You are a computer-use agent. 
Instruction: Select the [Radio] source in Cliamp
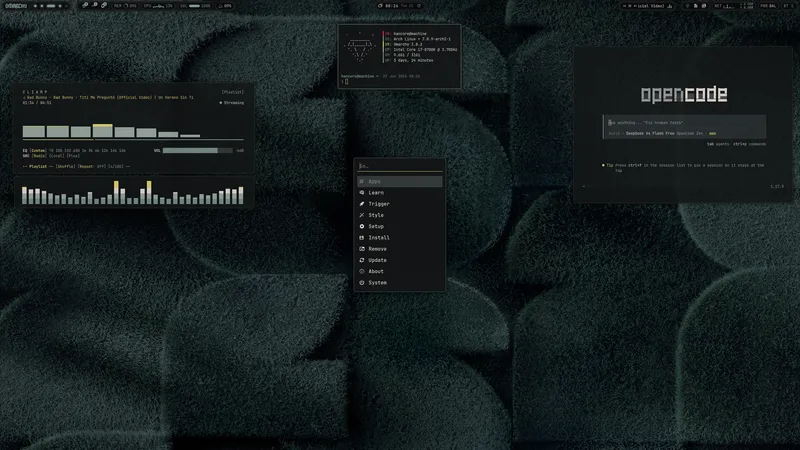(x=39, y=156)
